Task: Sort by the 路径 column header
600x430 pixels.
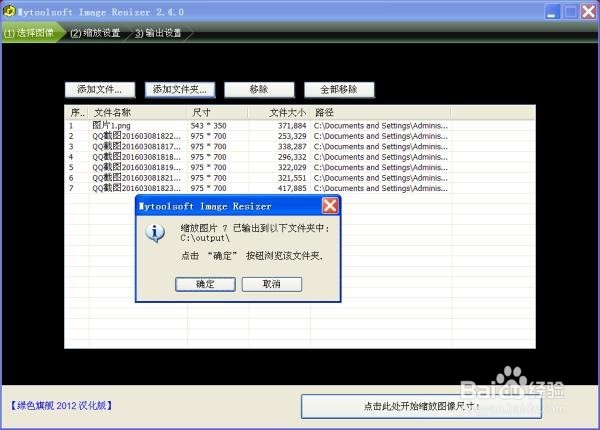Action: pyautogui.click(x=381, y=113)
